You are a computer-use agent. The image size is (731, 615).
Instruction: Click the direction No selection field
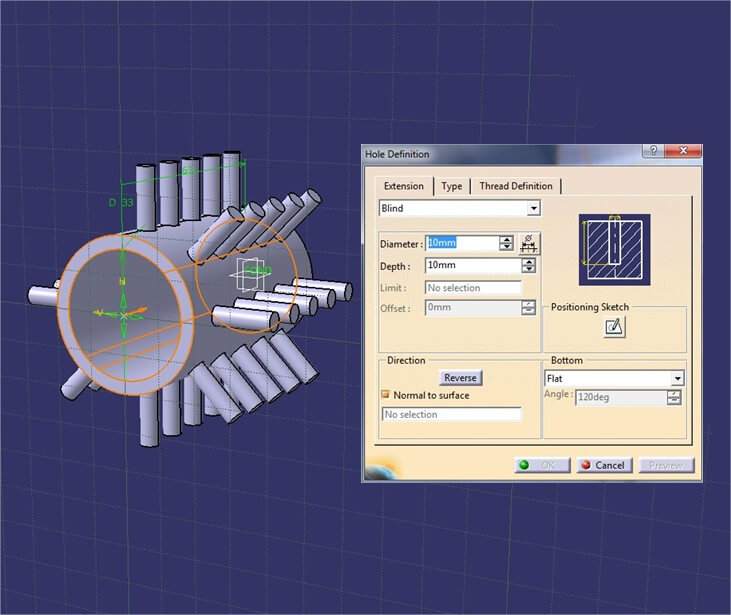pyautogui.click(x=451, y=414)
